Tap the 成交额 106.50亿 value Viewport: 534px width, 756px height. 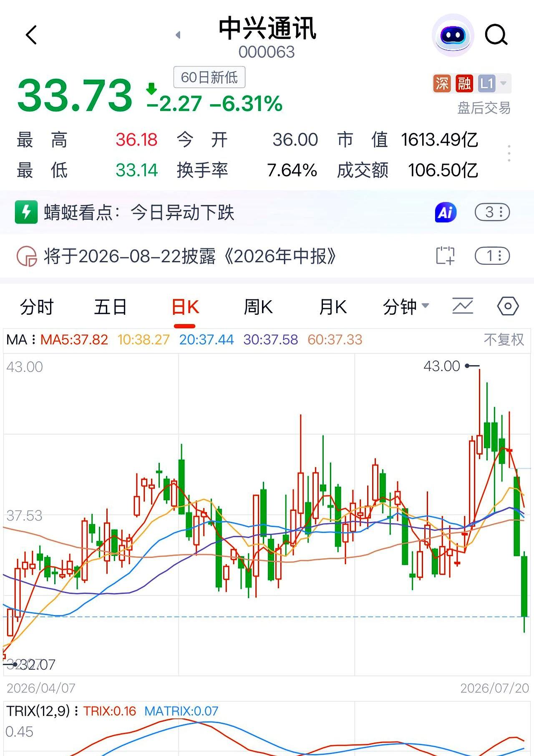pyautogui.click(x=443, y=170)
